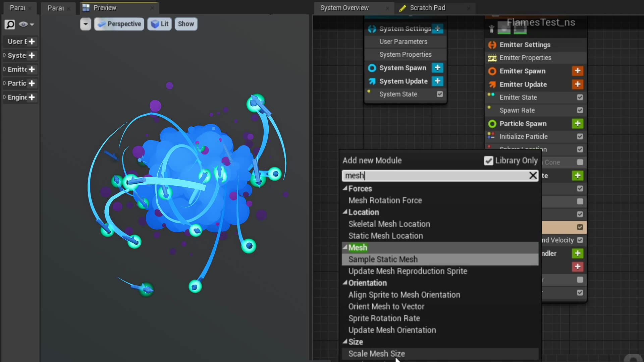This screenshot has height=362, width=644.
Task: Click the eye visibility icon in Parameters panel
Action: [23, 24]
